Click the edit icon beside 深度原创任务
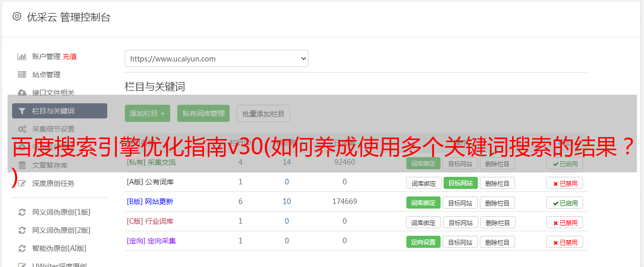 click(x=22, y=183)
